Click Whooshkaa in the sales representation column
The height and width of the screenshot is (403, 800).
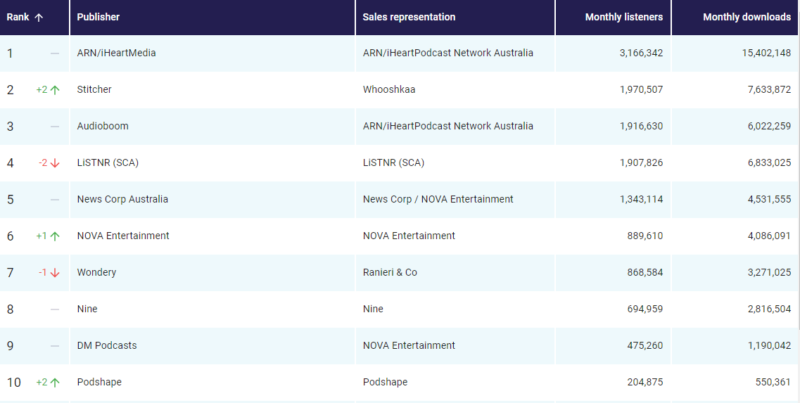pyautogui.click(x=388, y=90)
